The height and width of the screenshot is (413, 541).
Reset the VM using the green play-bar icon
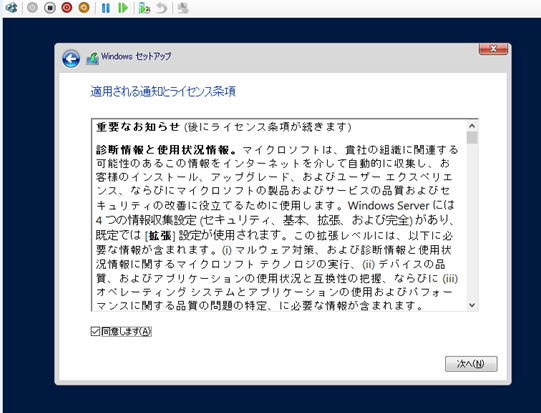(x=122, y=8)
